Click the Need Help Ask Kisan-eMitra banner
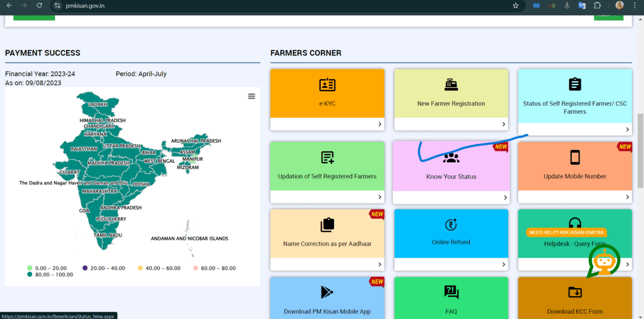This screenshot has width=644, height=319. [566, 232]
